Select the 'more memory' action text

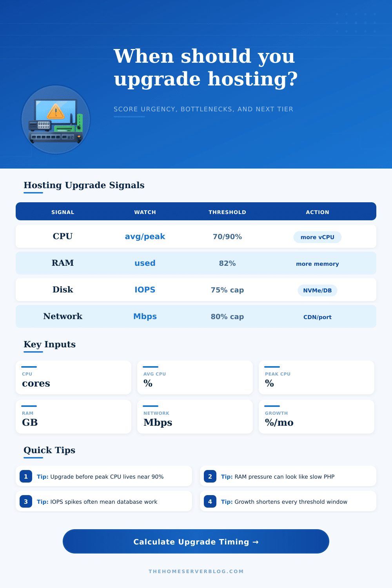coord(318,264)
